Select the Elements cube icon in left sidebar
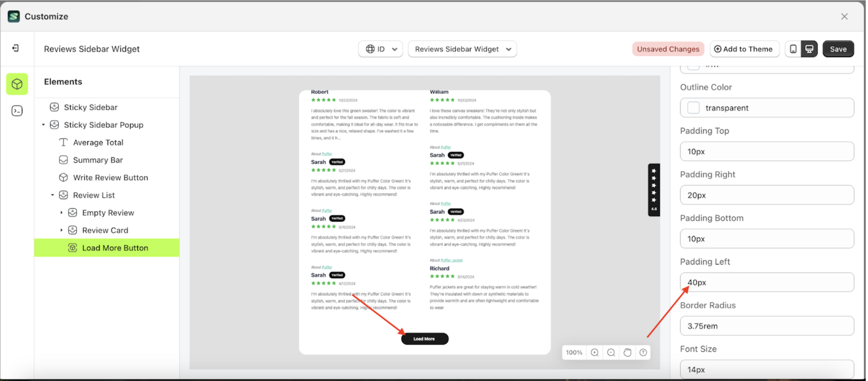The height and width of the screenshot is (381, 868). [x=17, y=84]
